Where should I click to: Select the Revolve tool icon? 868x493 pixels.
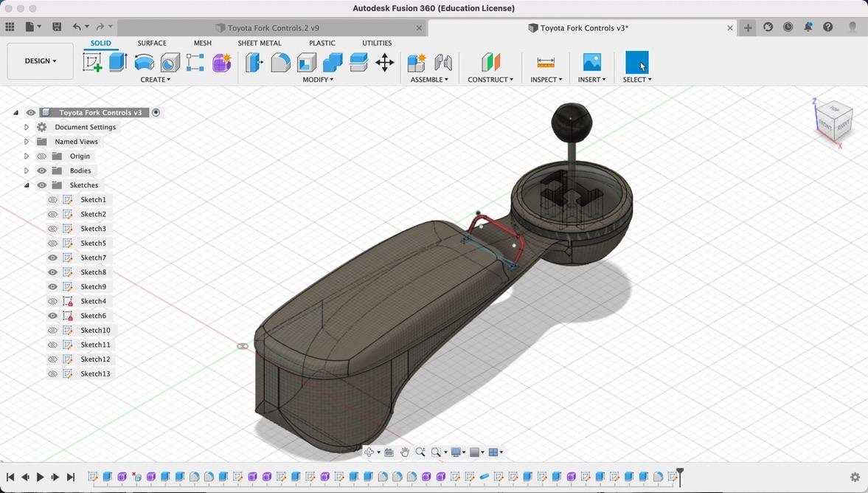[144, 62]
